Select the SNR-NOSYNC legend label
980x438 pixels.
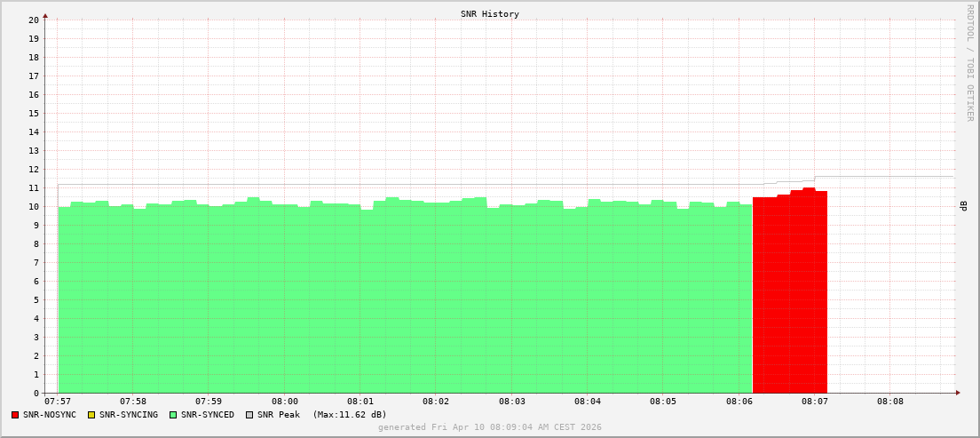[50, 415]
